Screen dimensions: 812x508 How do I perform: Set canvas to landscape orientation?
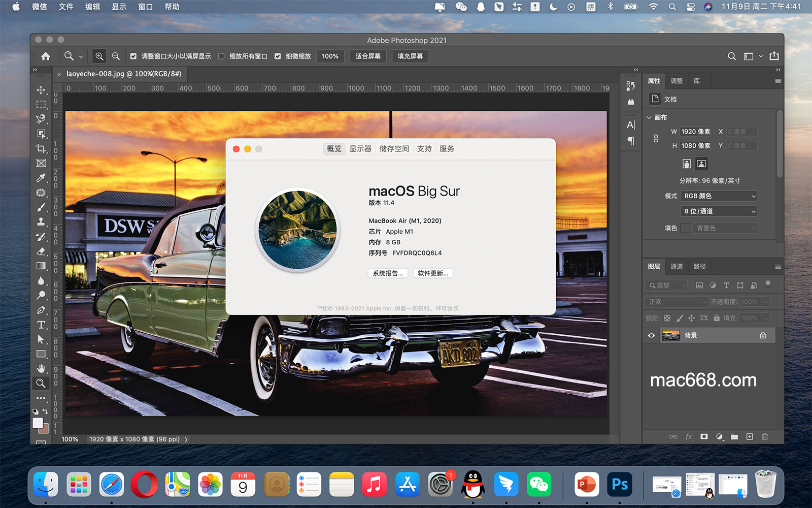point(701,164)
